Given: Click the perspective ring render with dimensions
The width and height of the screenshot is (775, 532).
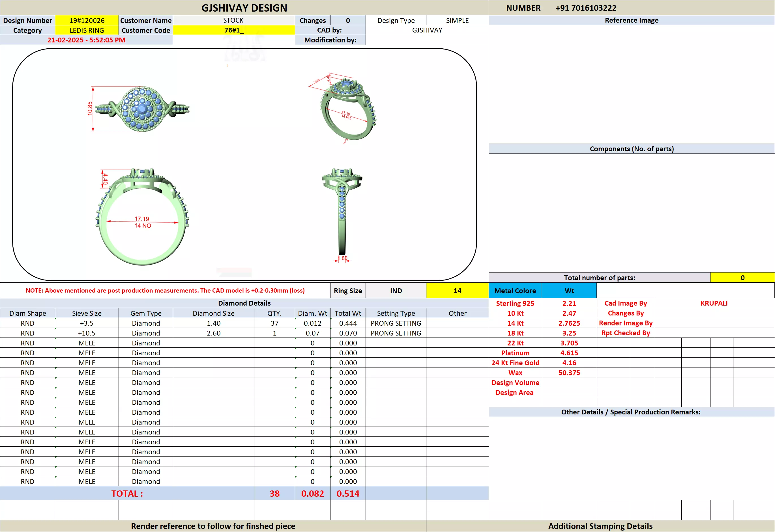Looking at the screenshot, I should [x=347, y=108].
